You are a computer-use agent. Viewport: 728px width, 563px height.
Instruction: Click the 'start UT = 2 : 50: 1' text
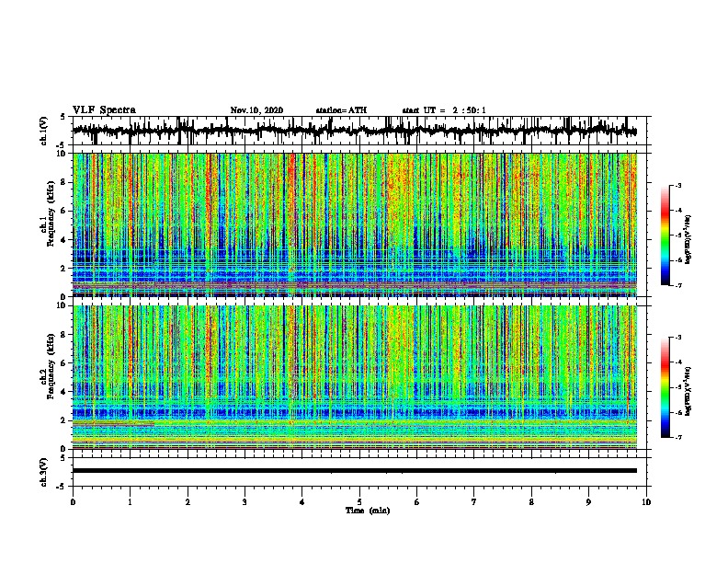coord(444,110)
